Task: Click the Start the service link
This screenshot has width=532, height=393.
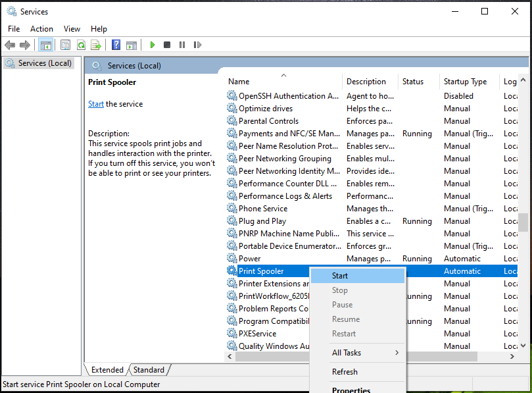Action: point(96,104)
